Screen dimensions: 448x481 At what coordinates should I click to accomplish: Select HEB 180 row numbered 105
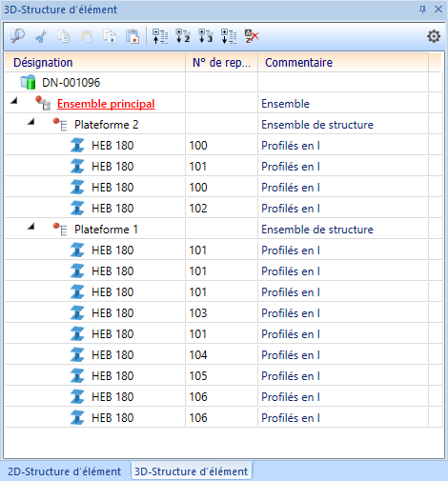coord(223,376)
